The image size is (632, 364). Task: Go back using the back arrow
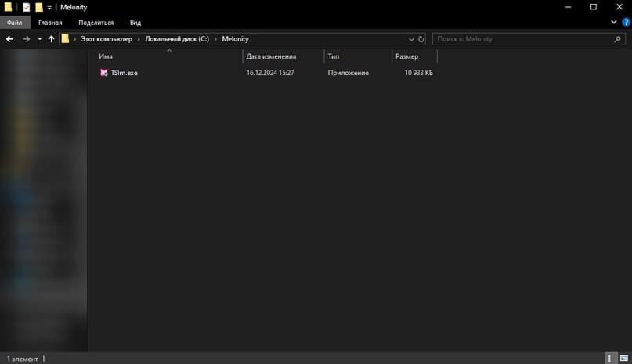pyautogui.click(x=10, y=38)
